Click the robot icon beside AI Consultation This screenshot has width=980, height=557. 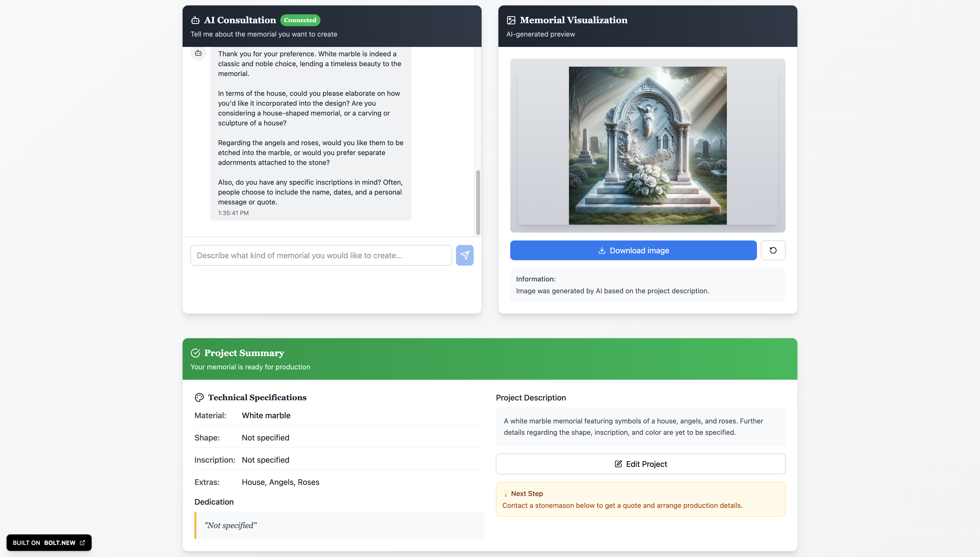point(195,20)
